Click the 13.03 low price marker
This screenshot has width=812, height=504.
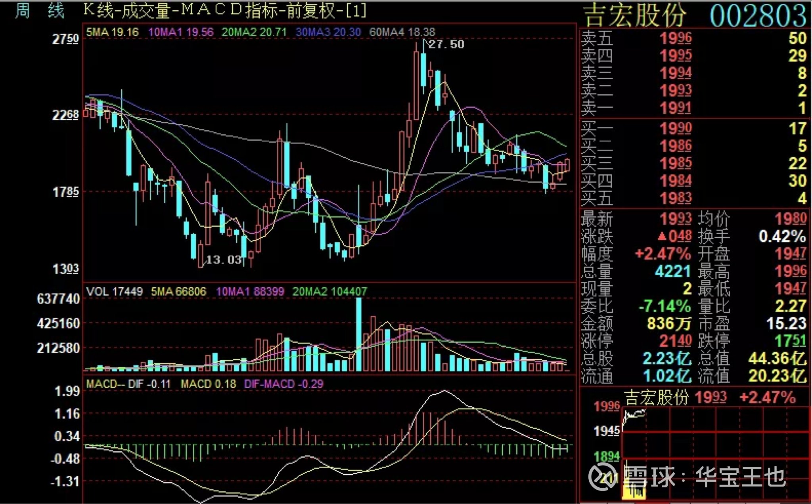pos(224,260)
